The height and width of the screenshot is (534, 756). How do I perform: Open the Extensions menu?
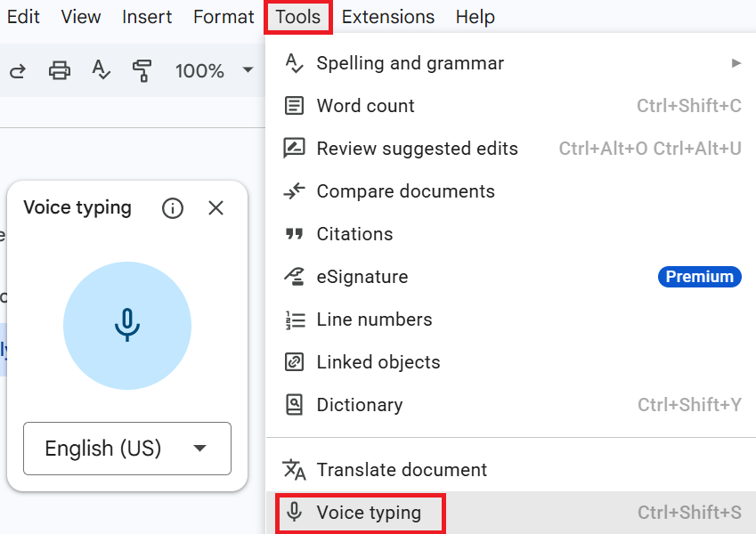point(388,17)
